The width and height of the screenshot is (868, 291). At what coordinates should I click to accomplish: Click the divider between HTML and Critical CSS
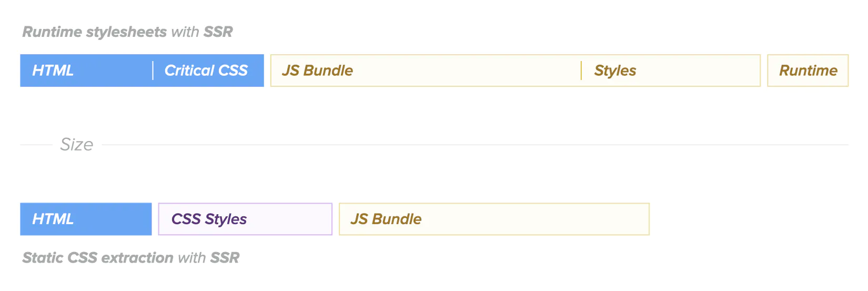click(153, 71)
